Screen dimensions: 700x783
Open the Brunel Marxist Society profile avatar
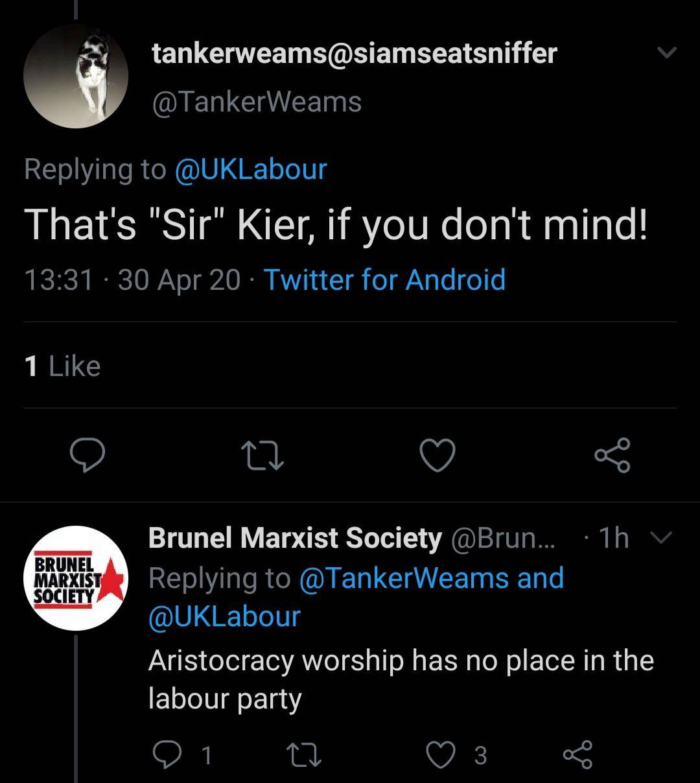76,578
